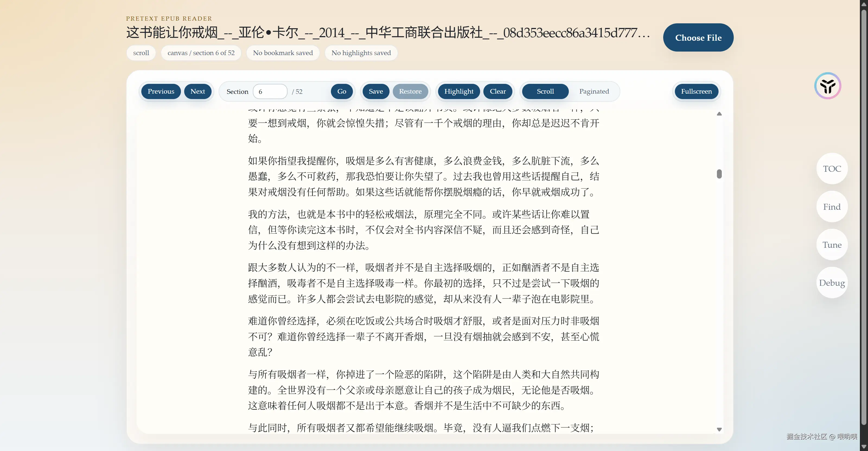Viewport: 868px width, 451px height.
Task: Go to the next section
Action: pyautogui.click(x=198, y=91)
